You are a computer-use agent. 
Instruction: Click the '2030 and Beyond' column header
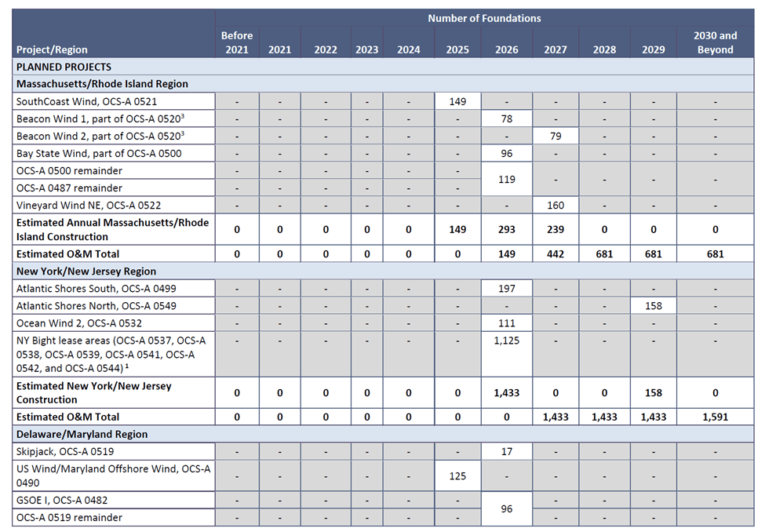[x=715, y=42]
